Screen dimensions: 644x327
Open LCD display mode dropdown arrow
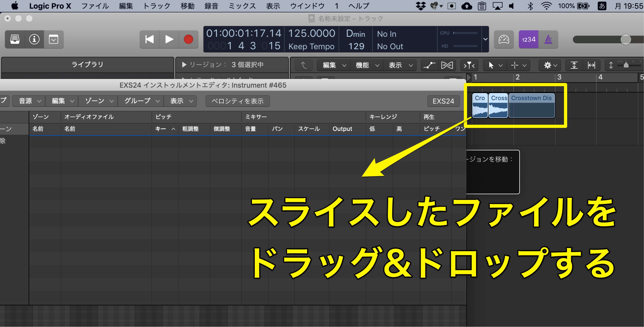click(x=485, y=39)
